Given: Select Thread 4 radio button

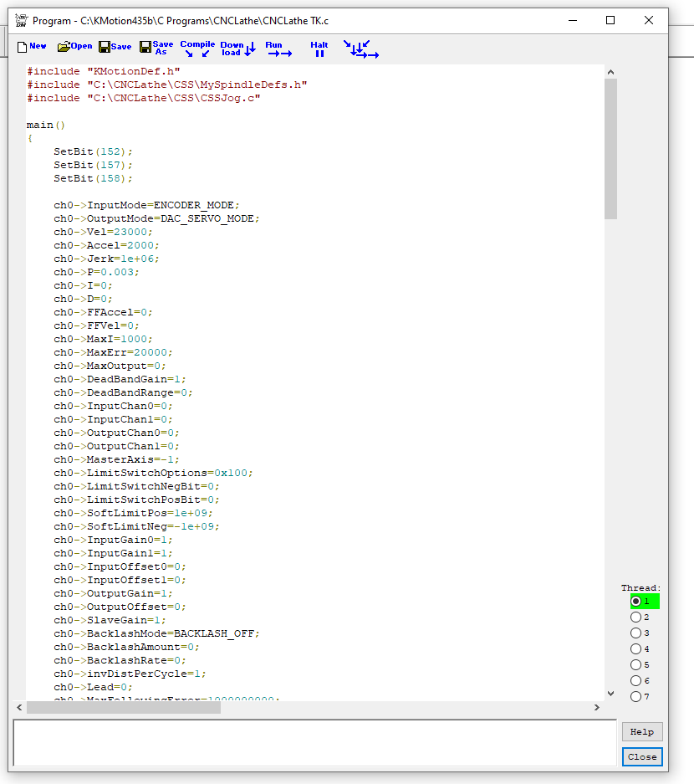Looking at the screenshot, I should click(636, 648).
